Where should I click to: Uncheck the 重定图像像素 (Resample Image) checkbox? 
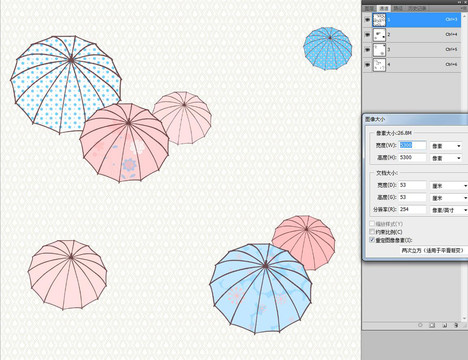(372, 240)
